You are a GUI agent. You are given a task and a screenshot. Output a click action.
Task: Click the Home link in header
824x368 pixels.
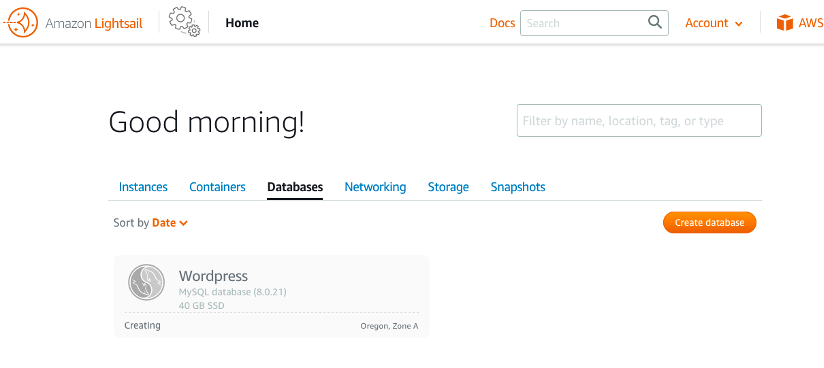(x=242, y=23)
